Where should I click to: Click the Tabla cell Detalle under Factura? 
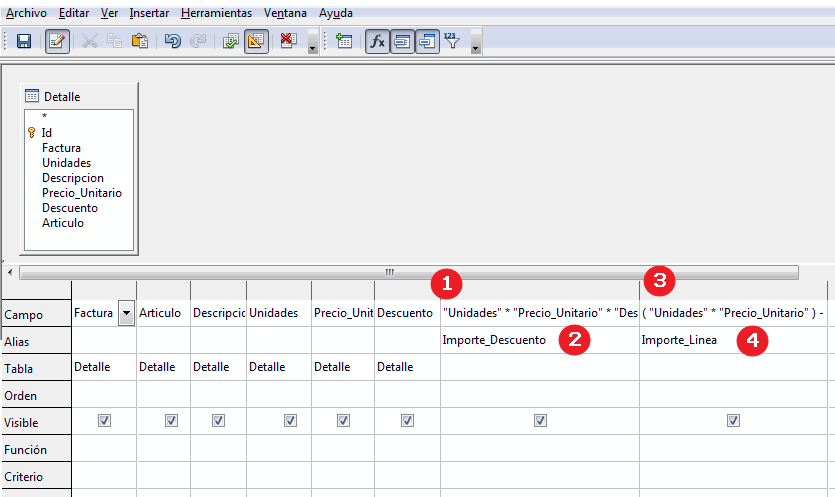pyautogui.click(x=104, y=367)
